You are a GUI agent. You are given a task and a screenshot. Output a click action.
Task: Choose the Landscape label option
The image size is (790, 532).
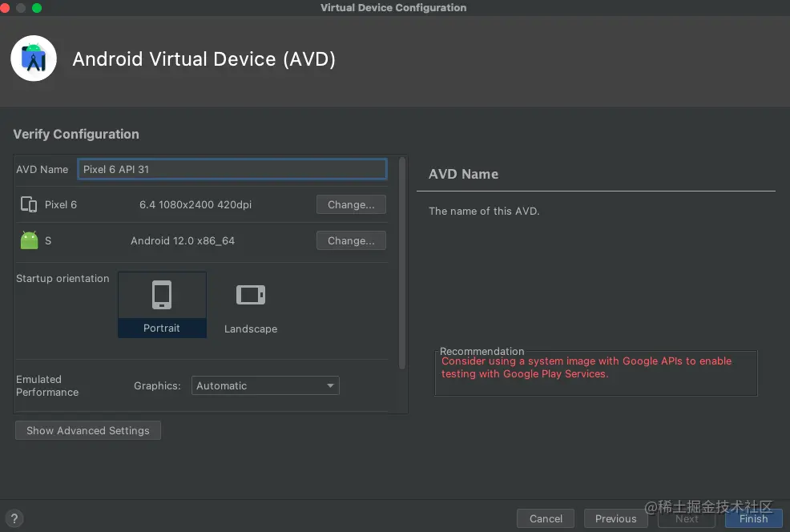251,328
